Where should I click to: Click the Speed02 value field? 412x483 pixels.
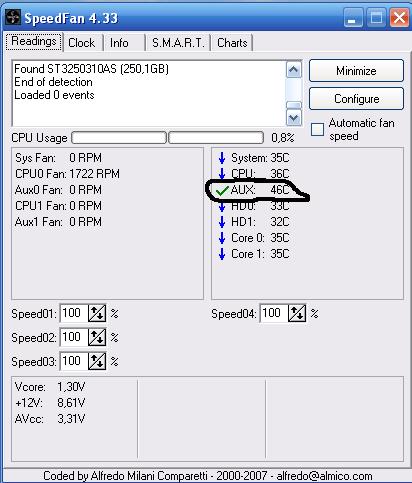(x=74, y=337)
